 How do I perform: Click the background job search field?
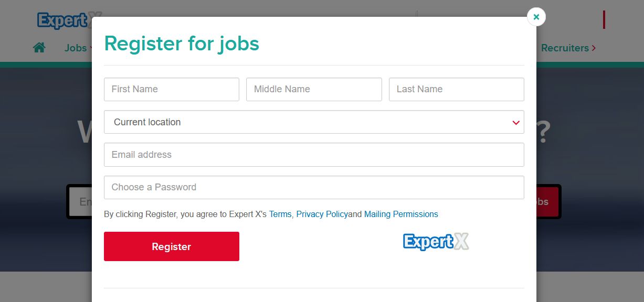click(80, 202)
